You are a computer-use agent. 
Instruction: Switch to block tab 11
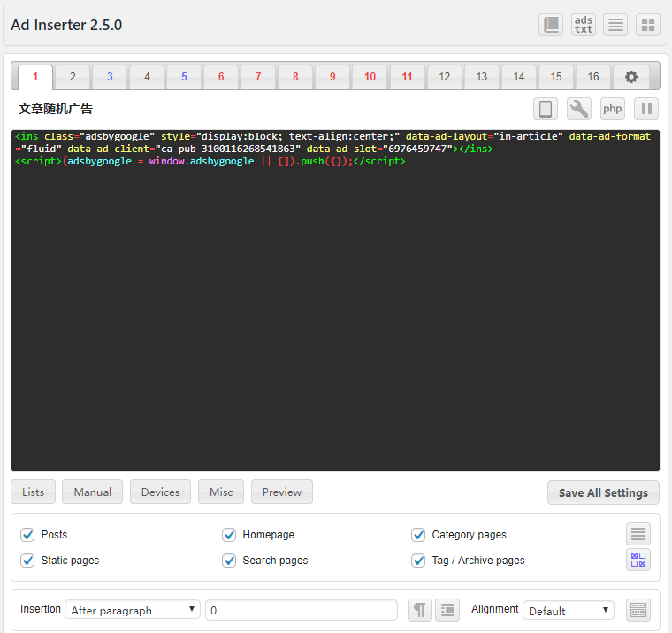pyautogui.click(x=407, y=77)
